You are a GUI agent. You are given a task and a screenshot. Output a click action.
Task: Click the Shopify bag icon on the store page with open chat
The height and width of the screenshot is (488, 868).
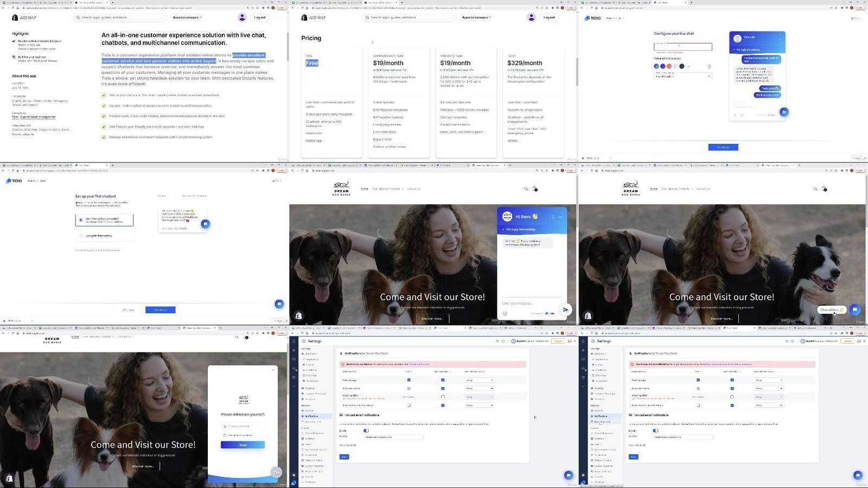(298, 316)
